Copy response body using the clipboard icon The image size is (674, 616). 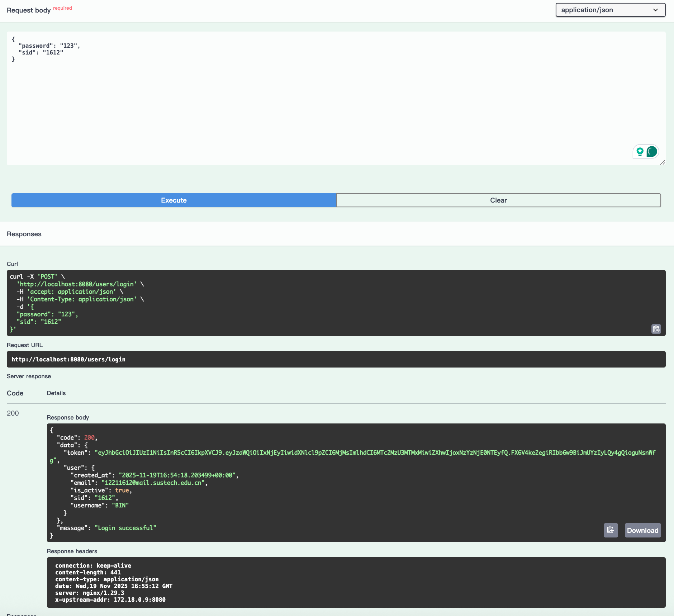click(x=611, y=530)
